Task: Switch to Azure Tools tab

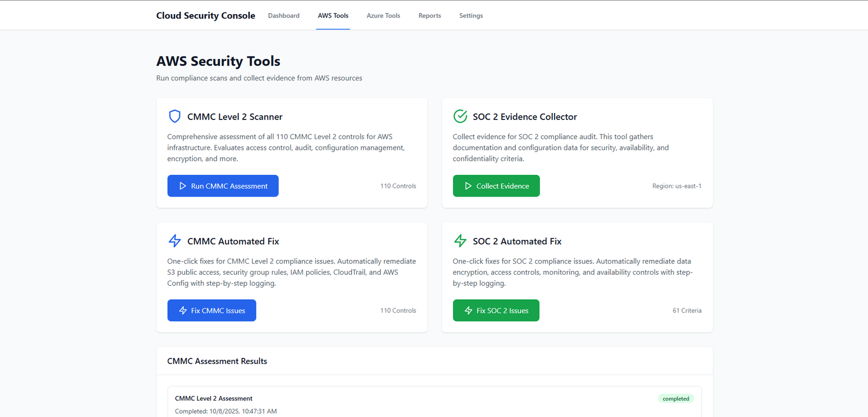Action: pyautogui.click(x=384, y=16)
